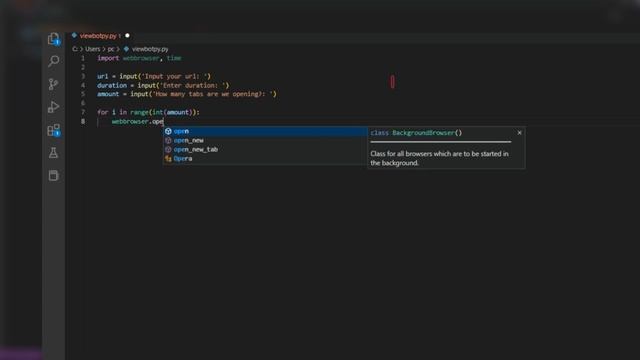Choose 'open' autocomplete suggestion
Screen dimensions: 640x360
pyautogui.click(x=265, y=131)
